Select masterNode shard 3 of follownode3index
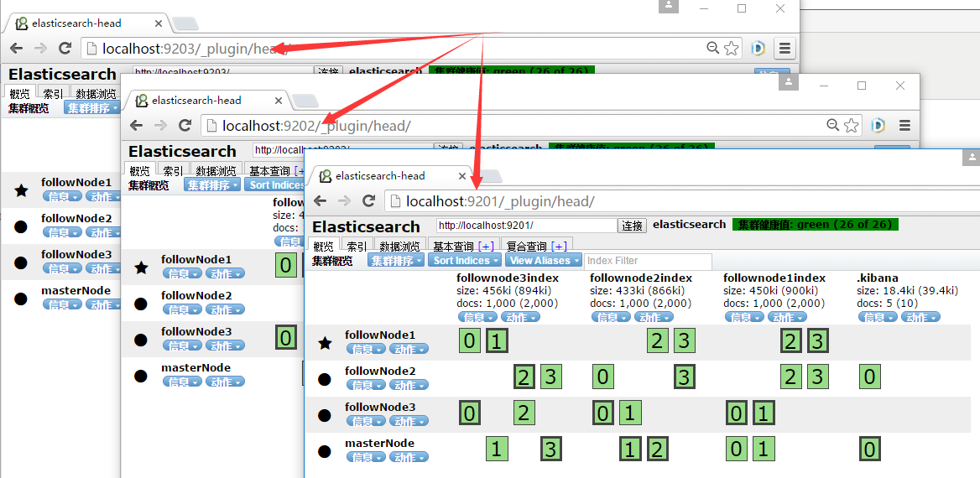The height and width of the screenshot is (478, 980). coord(550,449)
